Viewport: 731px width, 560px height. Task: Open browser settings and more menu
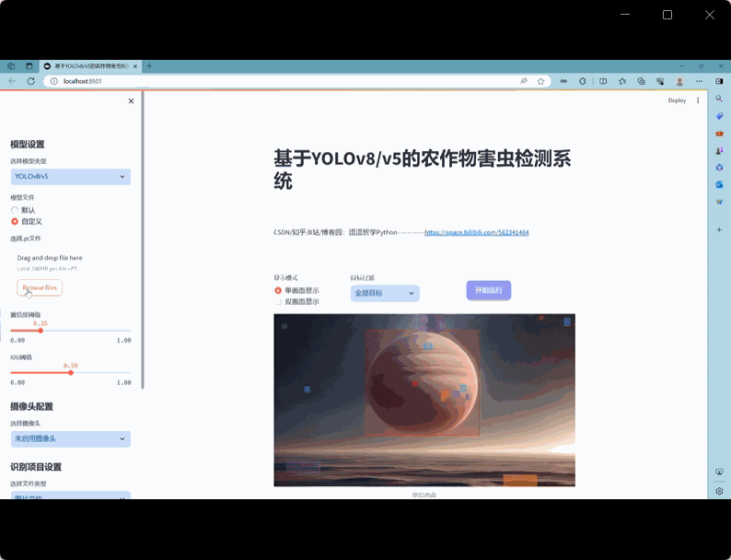(700, 81)
